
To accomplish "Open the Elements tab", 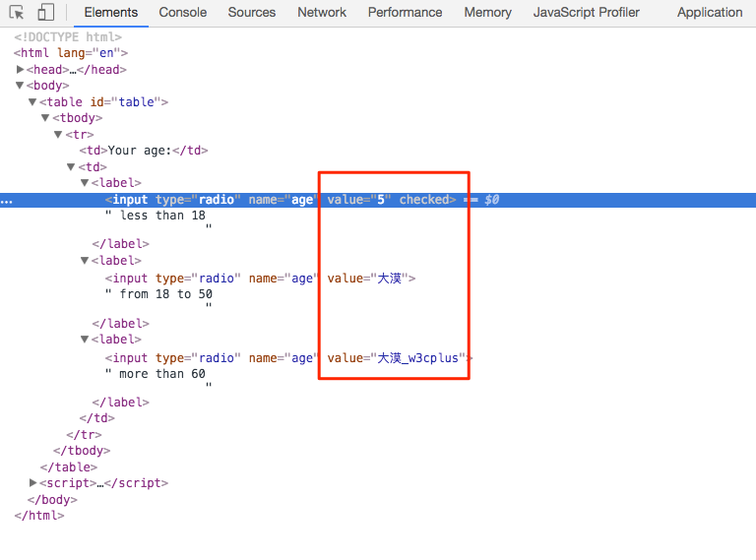I will (111, 13).
